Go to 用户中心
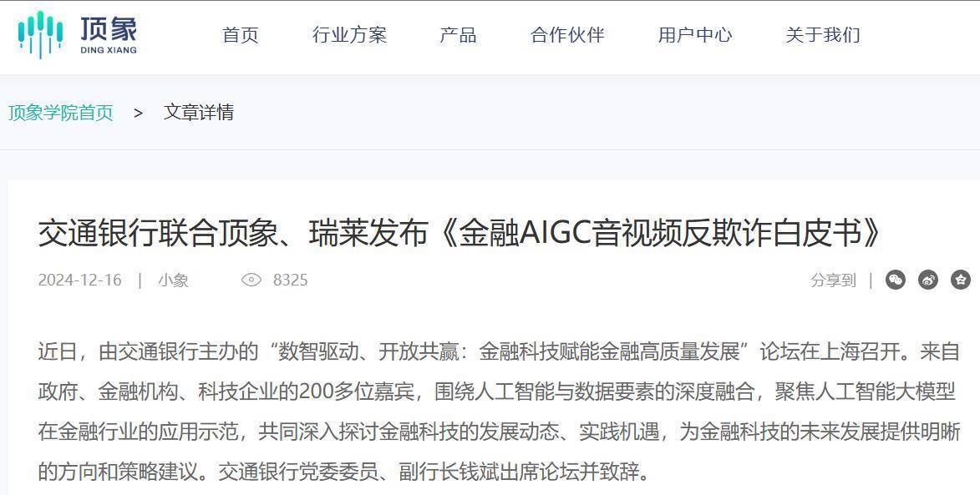The image size is (980, 495). (695, 35)
